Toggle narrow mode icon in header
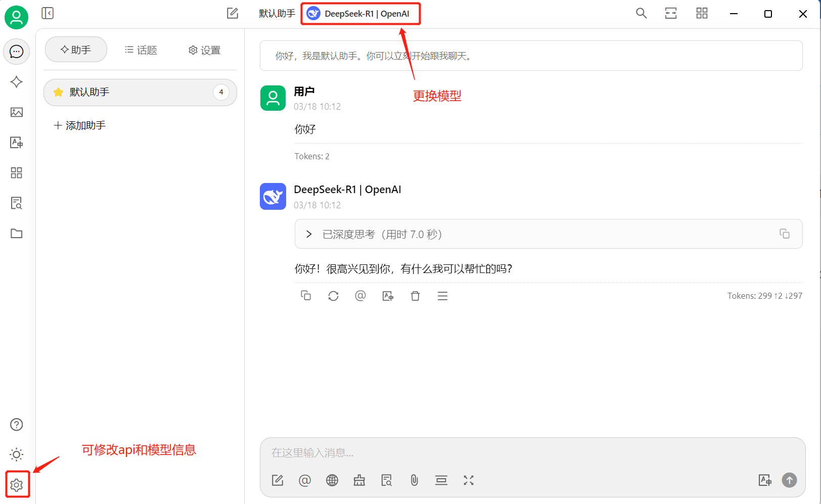 [671, 13]
